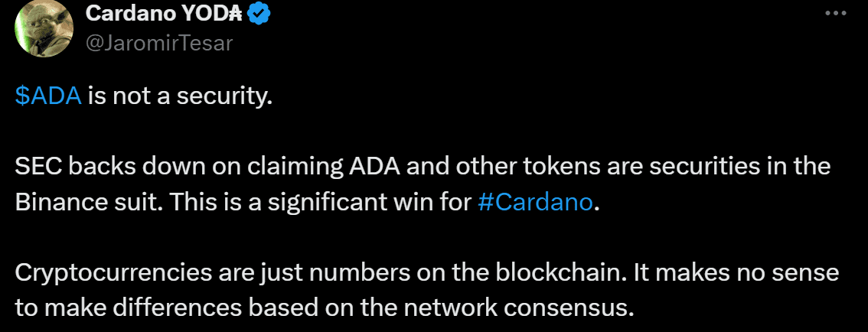Click the text "is not a security."

click(180, 98)
